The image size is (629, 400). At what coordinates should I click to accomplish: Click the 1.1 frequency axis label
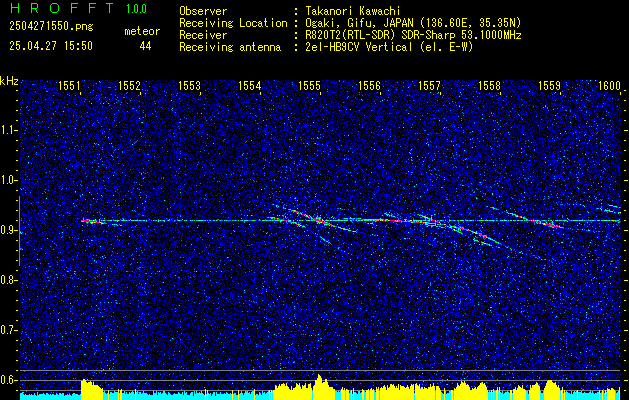pyautogui.click(x=8, y=130)
